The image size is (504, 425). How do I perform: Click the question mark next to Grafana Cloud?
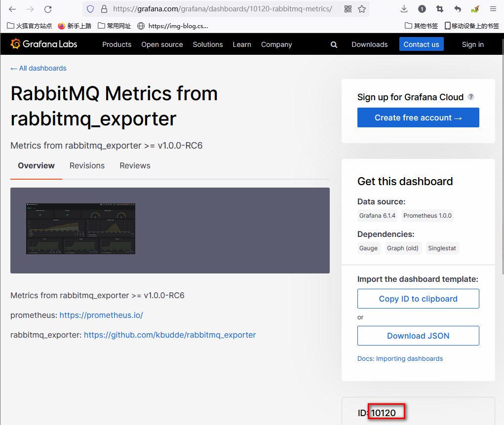pos(471,97)
